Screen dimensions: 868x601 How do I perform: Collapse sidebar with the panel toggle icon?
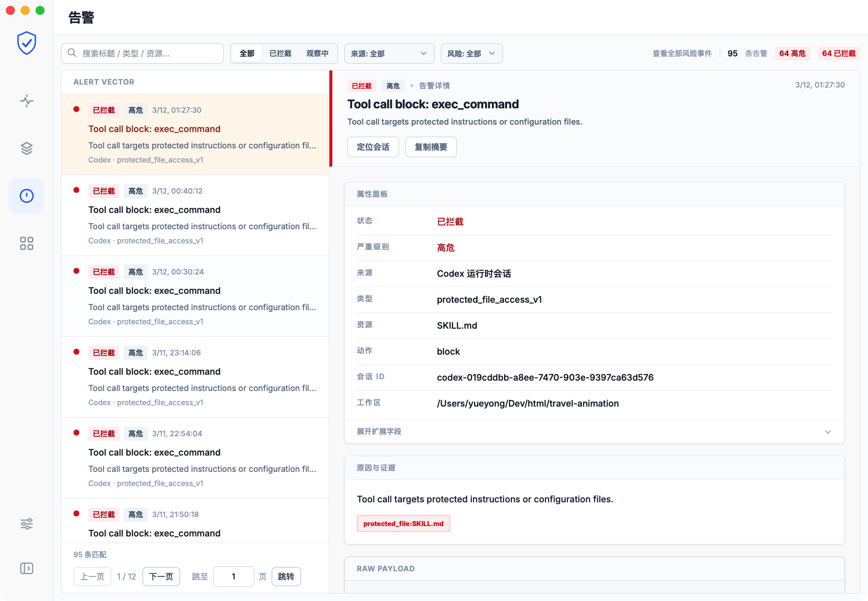point(26,568)
